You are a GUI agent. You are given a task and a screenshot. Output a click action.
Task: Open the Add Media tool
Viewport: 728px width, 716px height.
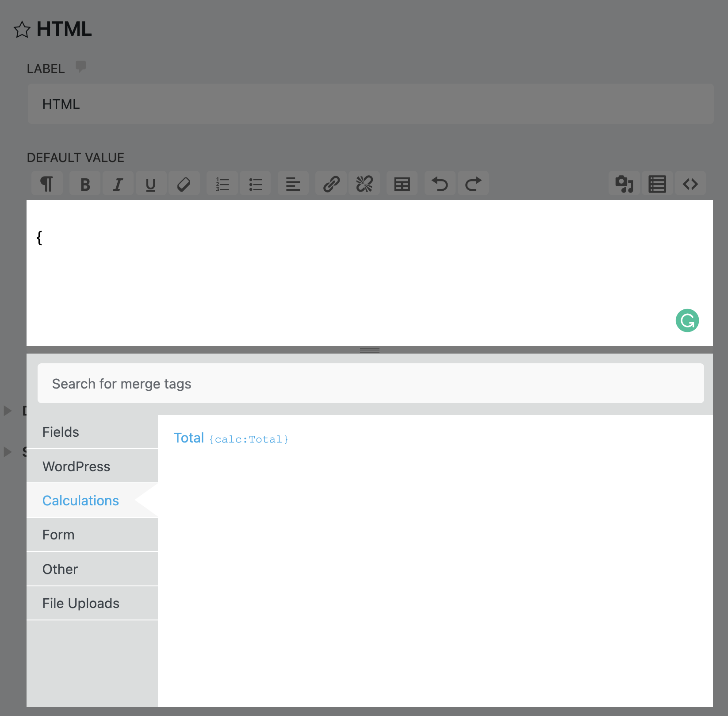[624, 183]
